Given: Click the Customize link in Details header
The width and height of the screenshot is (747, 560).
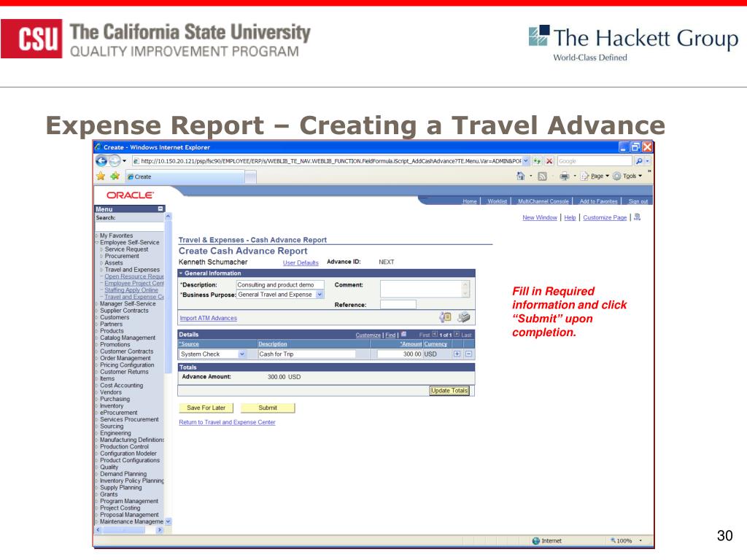Looking at the screenshot, I should click(368, 335).
